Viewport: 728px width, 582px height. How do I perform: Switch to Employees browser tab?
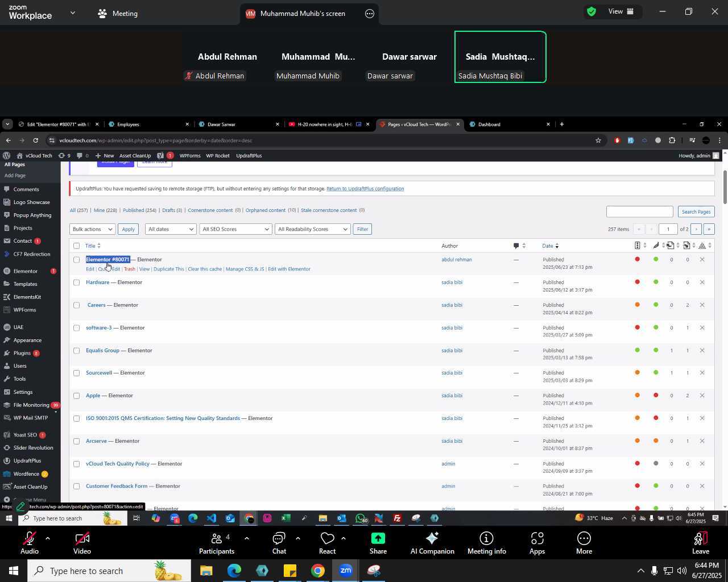tap(149, 124)
